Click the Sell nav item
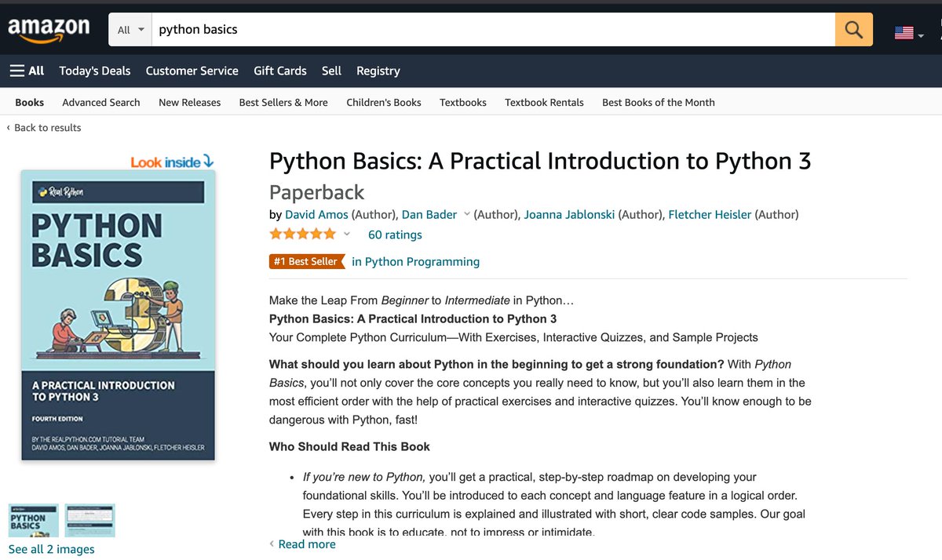The width and height of the screenshot is (942, 560). click(x=331, y=71)
